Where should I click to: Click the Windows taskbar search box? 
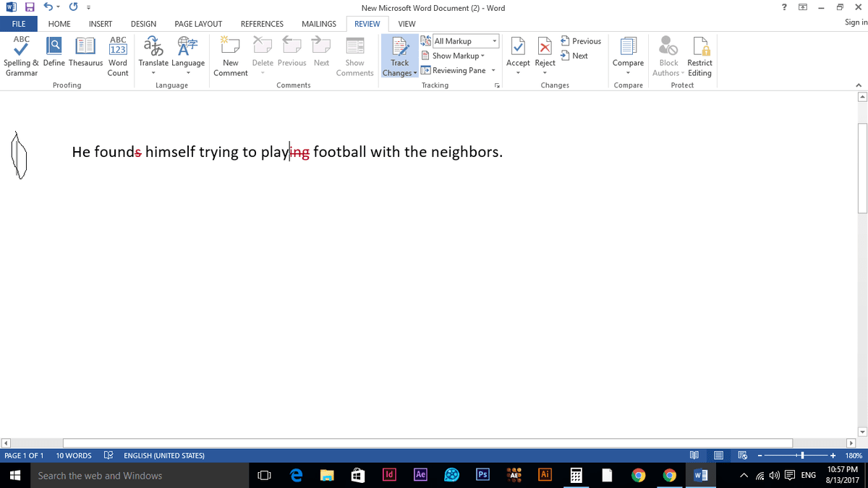pos(137,476)
